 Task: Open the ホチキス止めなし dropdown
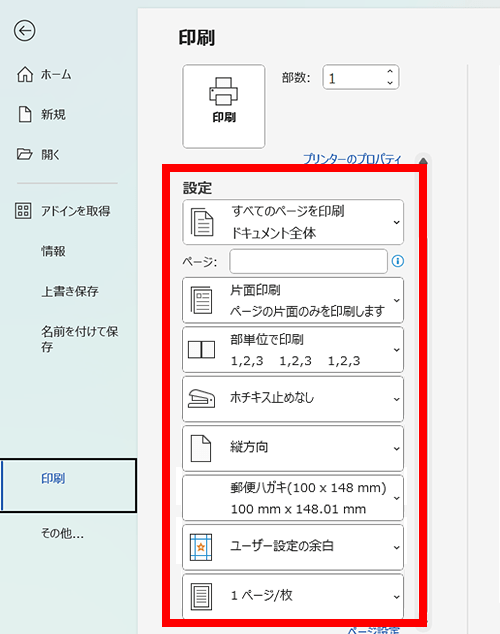point(293,399)
